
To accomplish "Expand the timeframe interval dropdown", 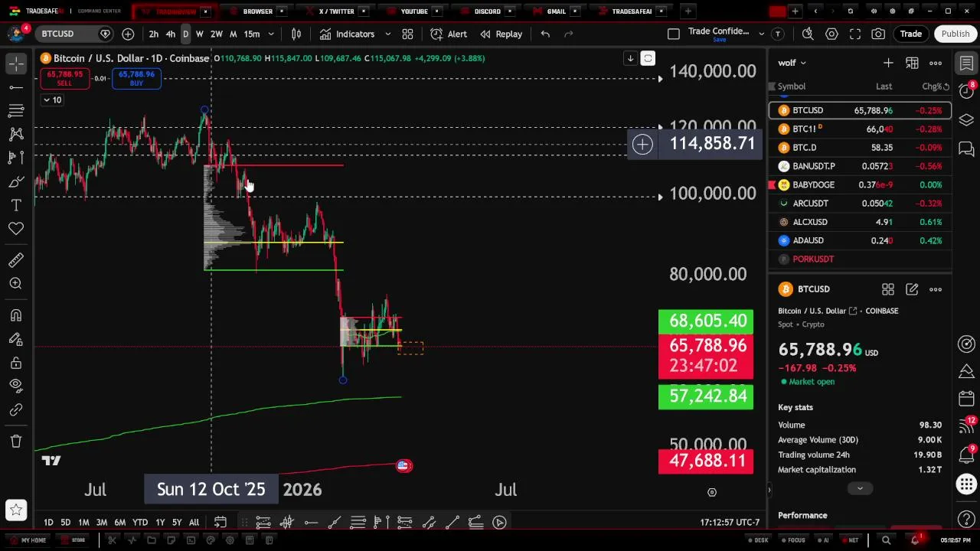I will tap(271, 34).
